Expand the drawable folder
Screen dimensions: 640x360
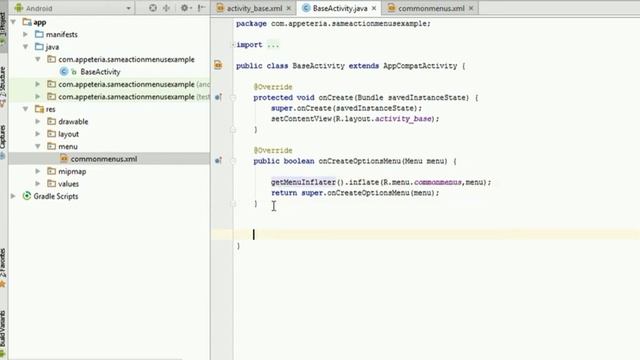pos(38,122)
